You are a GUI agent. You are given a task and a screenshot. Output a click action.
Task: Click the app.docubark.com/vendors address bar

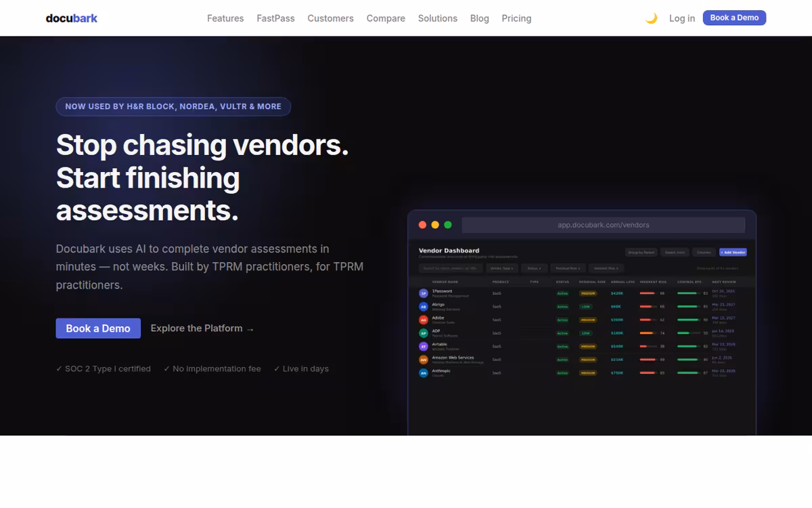(604, 225)
